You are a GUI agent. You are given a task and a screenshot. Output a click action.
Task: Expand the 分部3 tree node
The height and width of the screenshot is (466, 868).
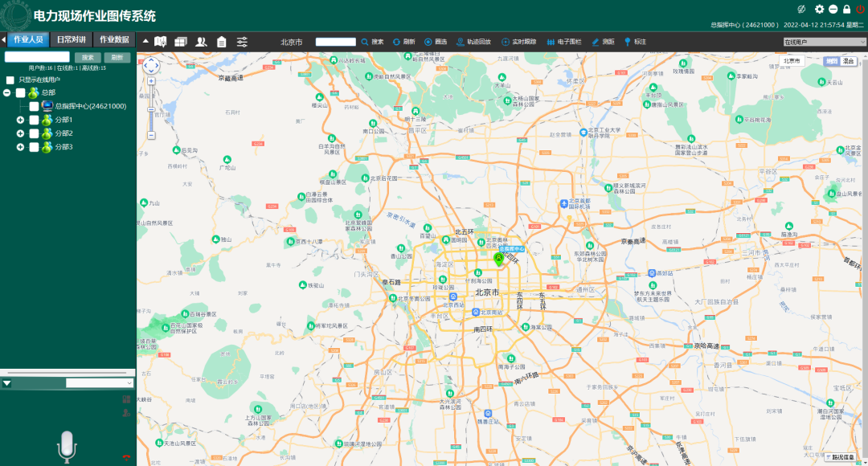click(x=20, y=147)
